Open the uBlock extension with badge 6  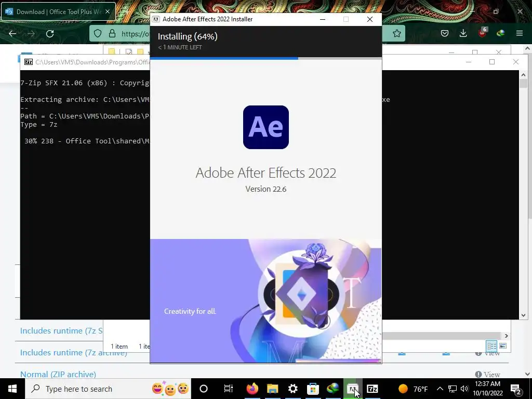coord(483,33)
